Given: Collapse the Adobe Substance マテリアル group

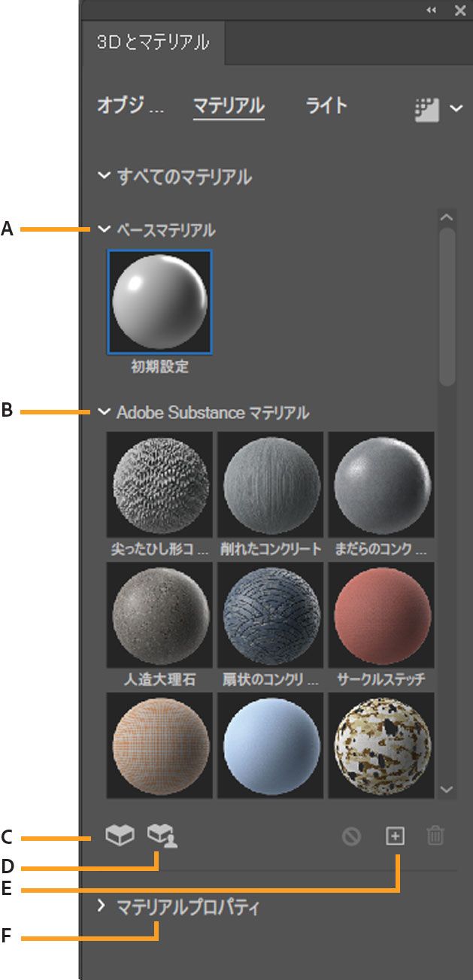Looking at the screenshot, I should click(105, 412).
